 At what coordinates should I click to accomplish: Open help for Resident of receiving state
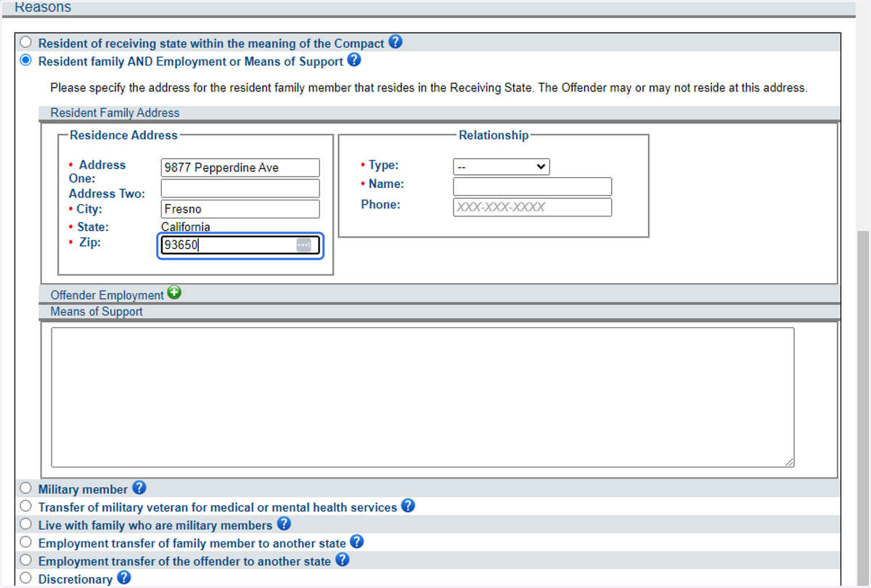(395, 42)
